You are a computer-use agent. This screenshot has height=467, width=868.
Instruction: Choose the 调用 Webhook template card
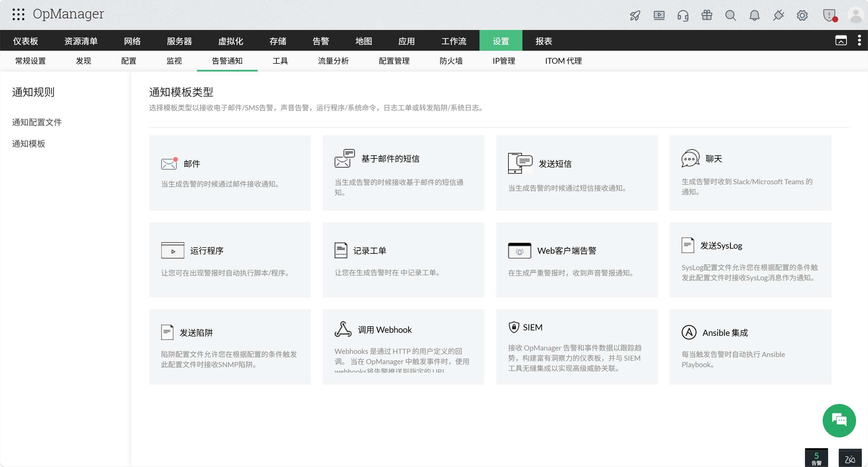coord(403,347)
